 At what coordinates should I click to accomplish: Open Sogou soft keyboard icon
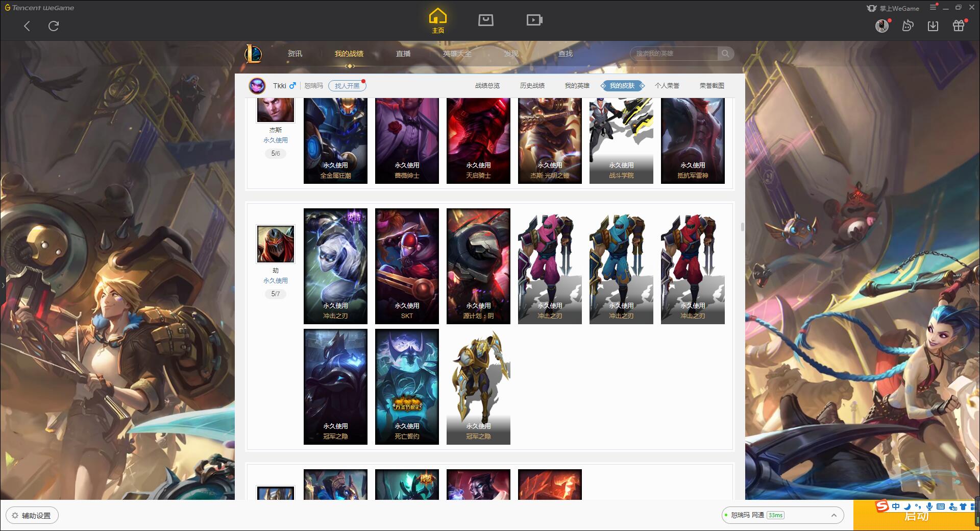coord(941,506)
